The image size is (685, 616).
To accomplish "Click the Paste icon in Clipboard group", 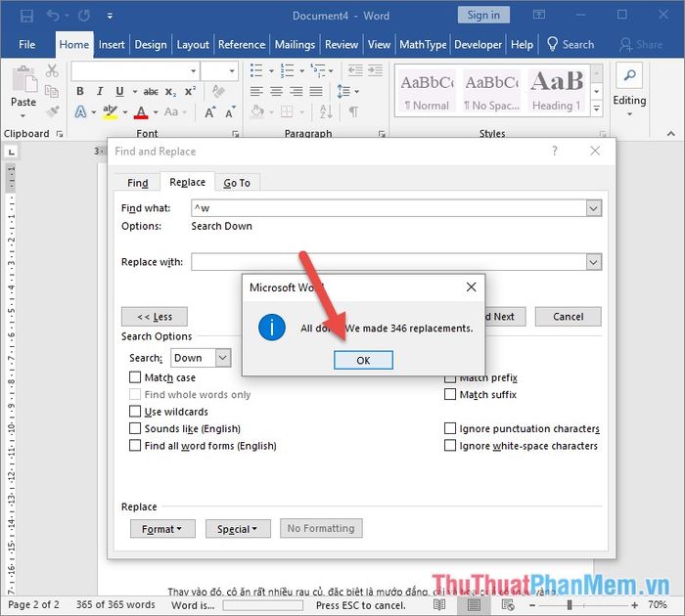I will point(23,84).
